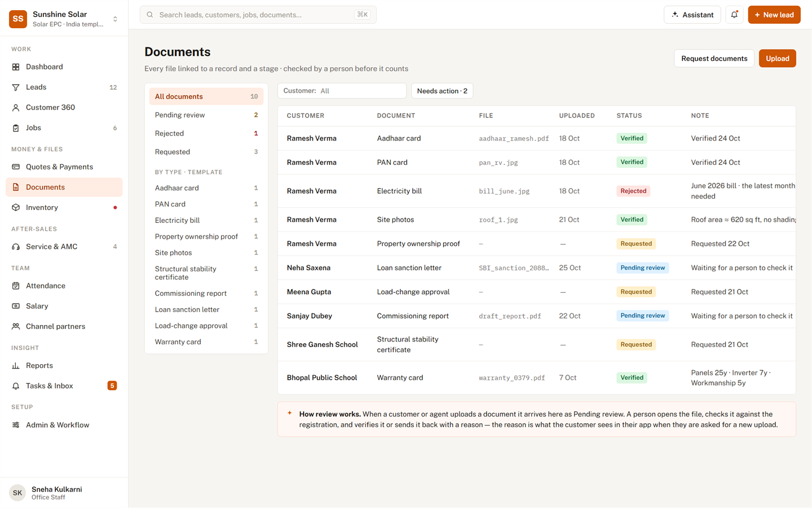Select the Requested filter
This screenshot has width=812, height=508.
tap(206, 152)
